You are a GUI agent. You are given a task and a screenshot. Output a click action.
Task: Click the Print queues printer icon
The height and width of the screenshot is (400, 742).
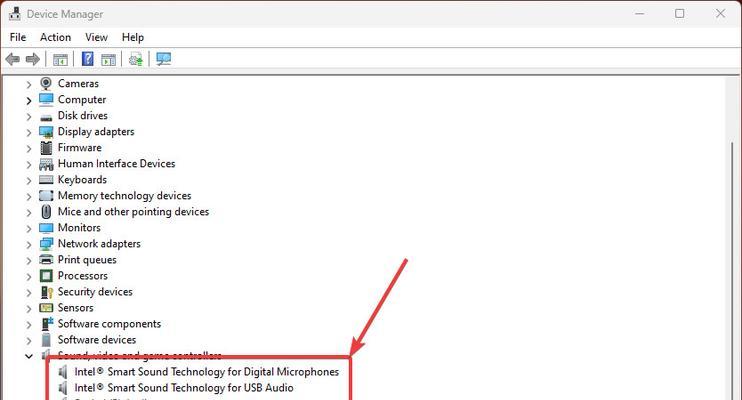(46, 260)
